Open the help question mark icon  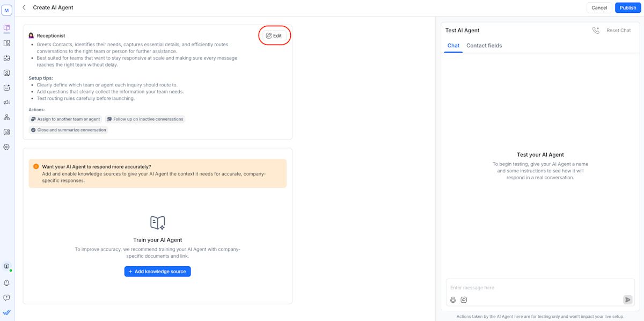(x=6, y=297)
